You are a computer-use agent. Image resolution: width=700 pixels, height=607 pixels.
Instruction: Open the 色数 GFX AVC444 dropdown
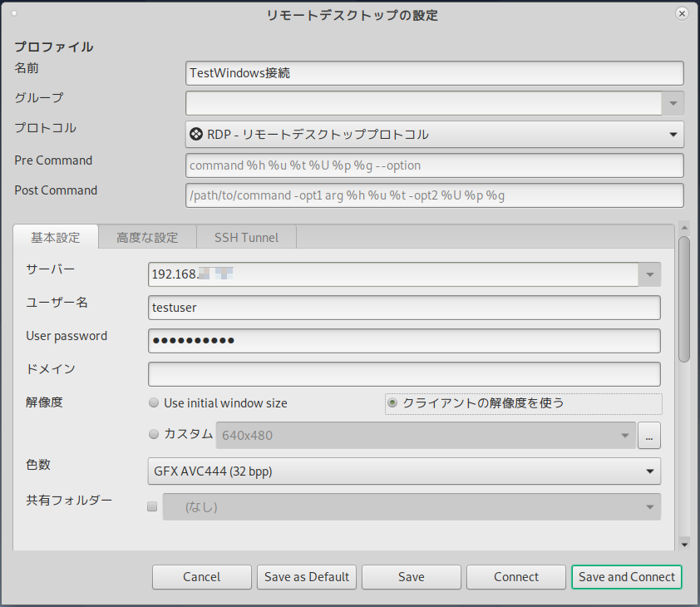pos(404,471)
